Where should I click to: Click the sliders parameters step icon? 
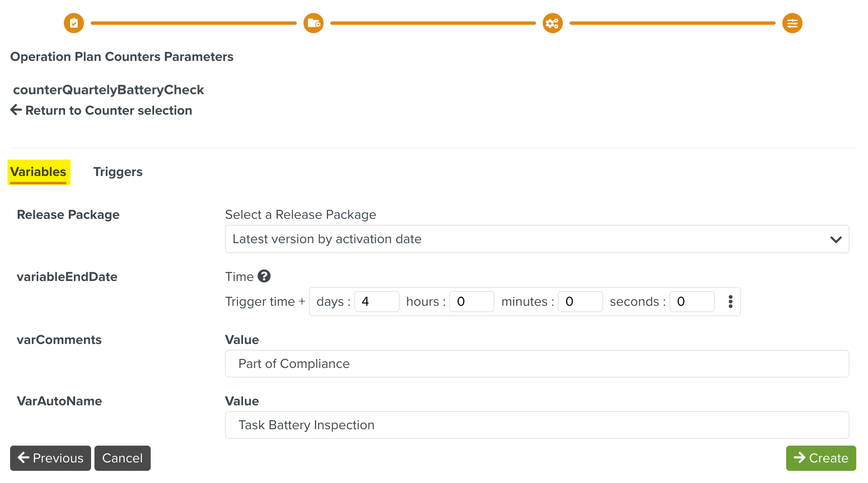[x=792, y=23]
